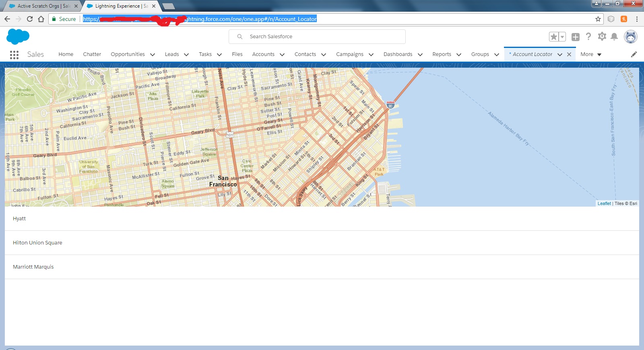Close the Active Scratch Orgs browser tab
Image resolution: width=644 pixels, height=350 pixels.
click(76, 6)
